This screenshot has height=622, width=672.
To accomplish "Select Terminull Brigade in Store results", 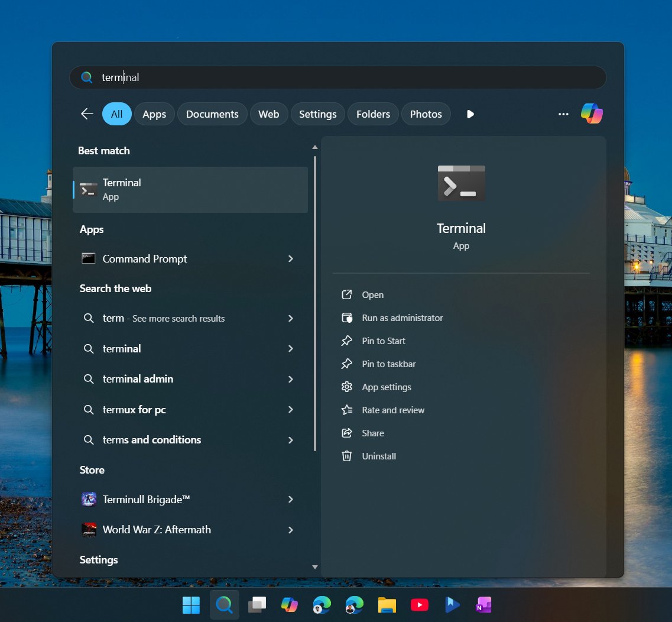I will [x=145, y=499].
